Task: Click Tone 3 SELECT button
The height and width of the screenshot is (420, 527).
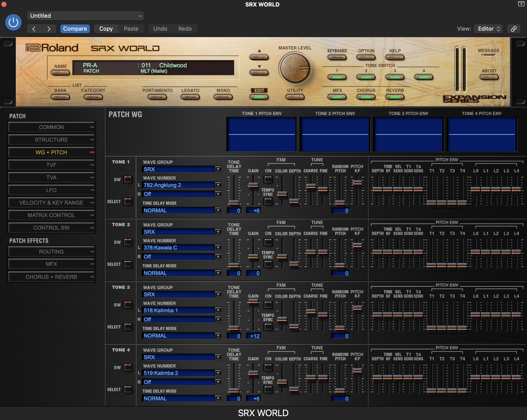Action: pos(128,327)
